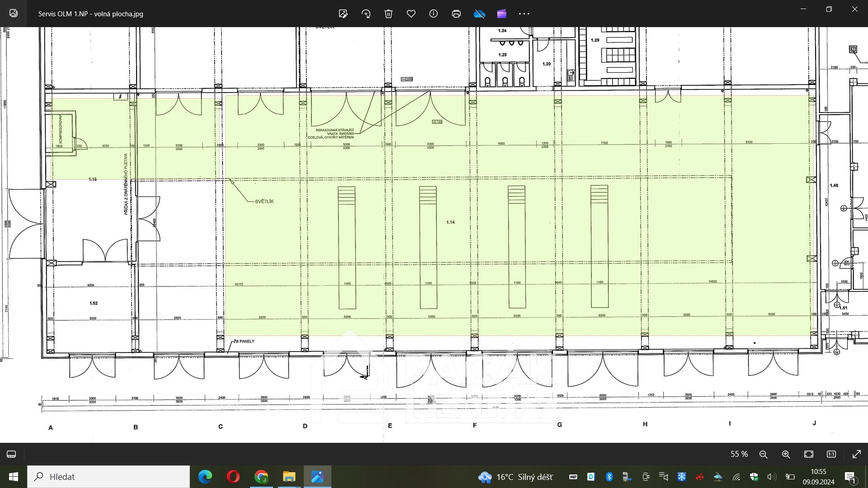Image resolution: width=868 pixels, height=488 pixels.
Task: Click the red berries tray icon
Action: 700,477
